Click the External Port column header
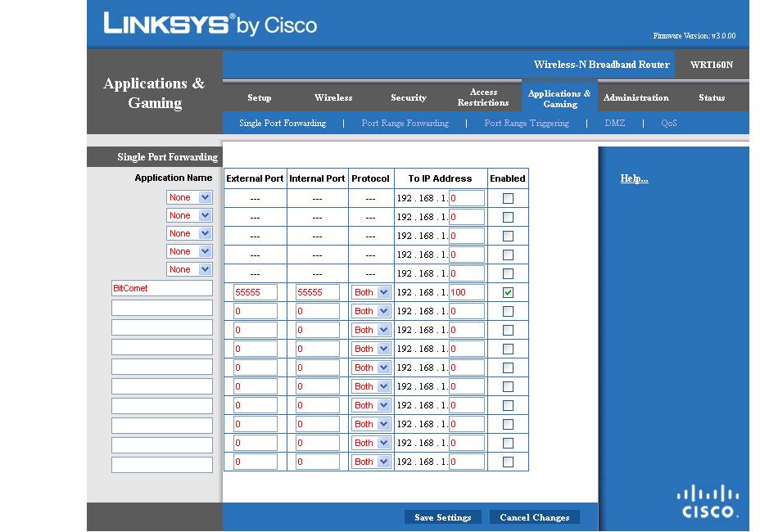Screen dimensions: 760x532 [255, 178]
